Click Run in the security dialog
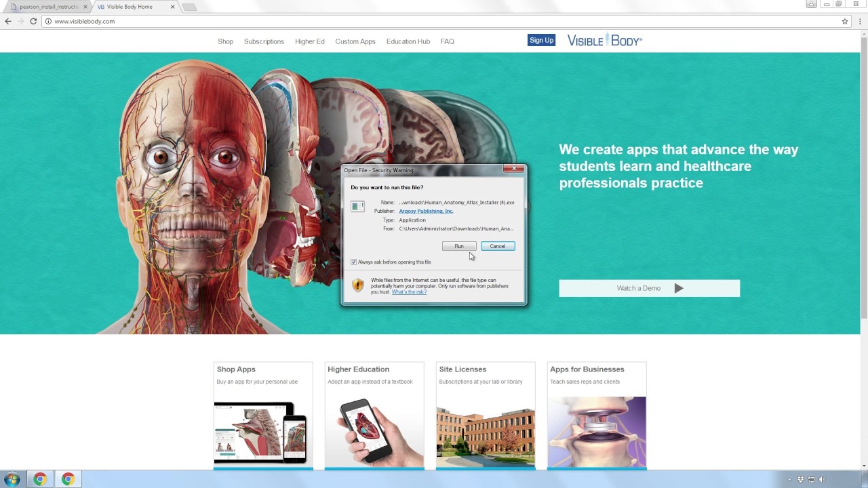 point(459,246)
